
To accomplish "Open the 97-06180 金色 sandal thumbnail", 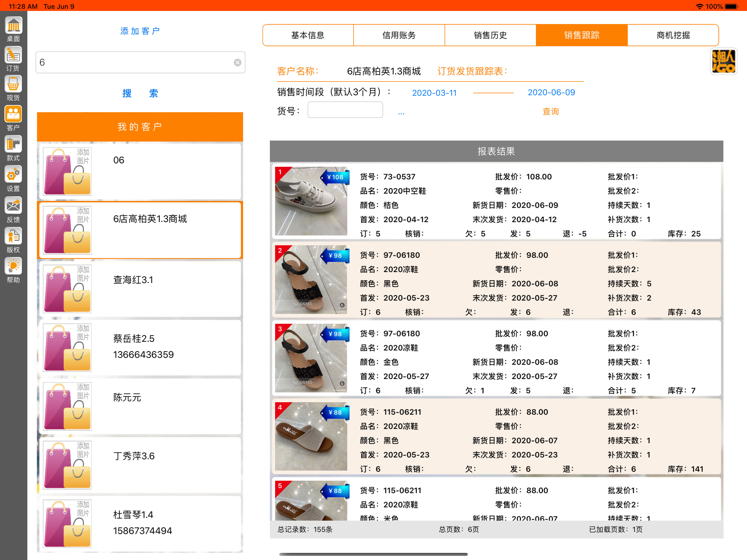I will click(x=311, y=358).
